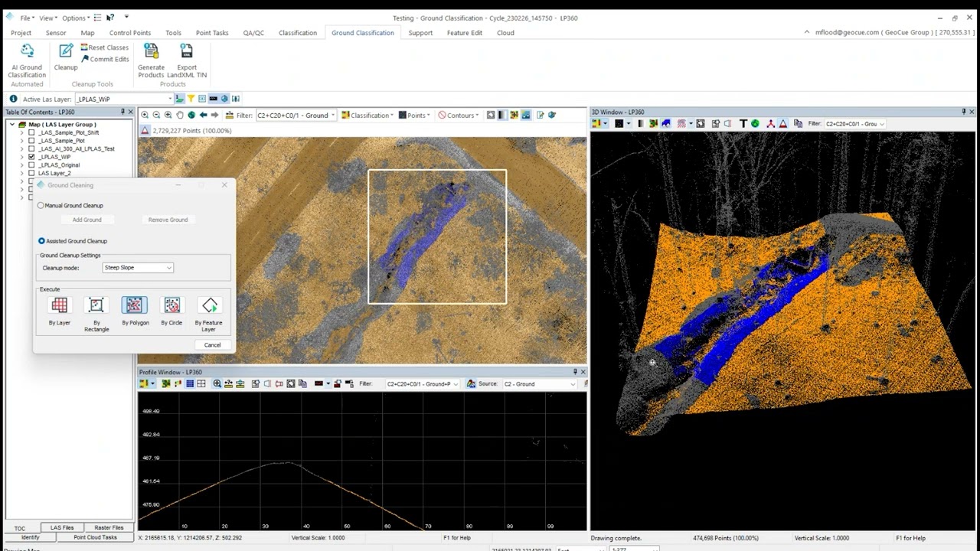Viewport: 980px width, 551px height.
Task: Click the zoom in icon in map toolbar
Action: 145,115
